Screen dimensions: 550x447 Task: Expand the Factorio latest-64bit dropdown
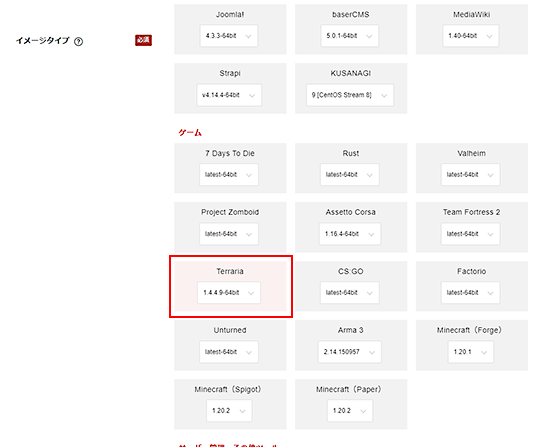point(471,293)
